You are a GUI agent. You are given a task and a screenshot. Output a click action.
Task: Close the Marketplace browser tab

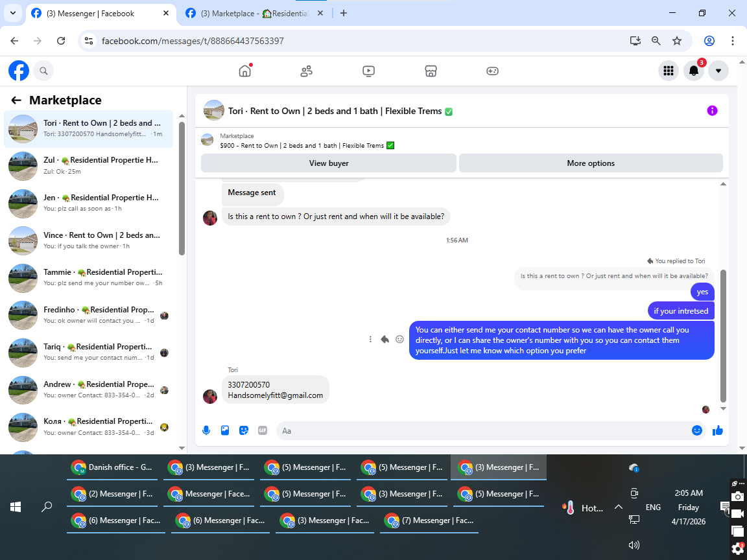(x=320, y=14)
